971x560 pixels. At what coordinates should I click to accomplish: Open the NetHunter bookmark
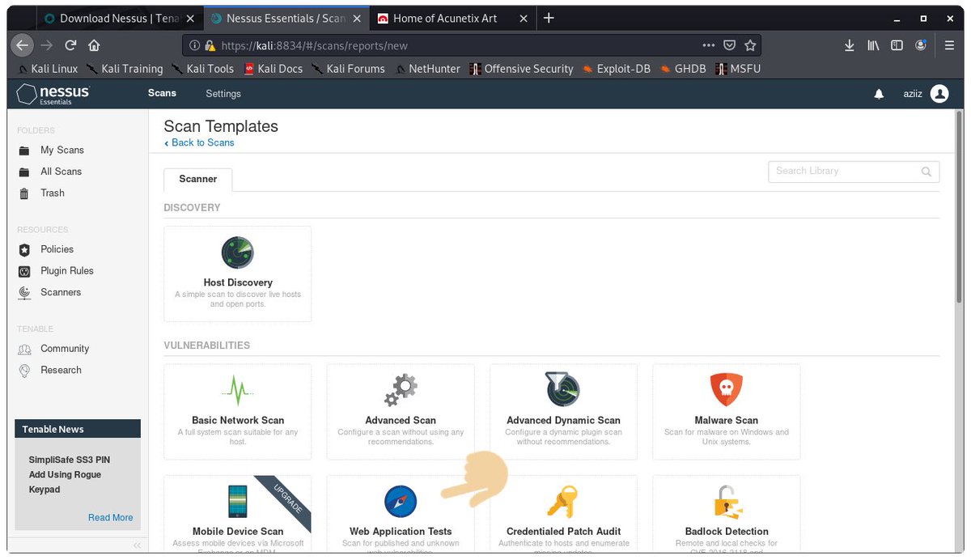point(427,69)
